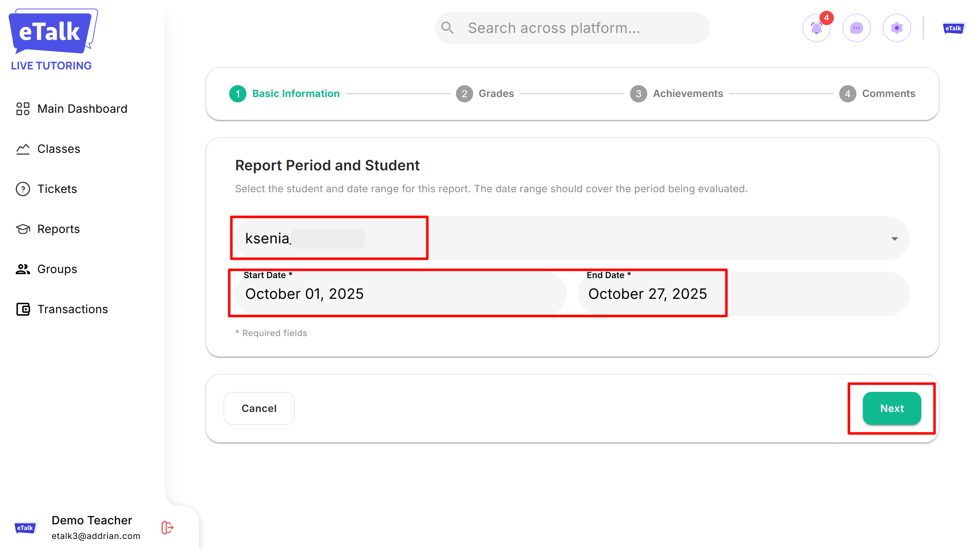Go to Reports in sidebar
This screenshot has width=980, height=549.
58,229
